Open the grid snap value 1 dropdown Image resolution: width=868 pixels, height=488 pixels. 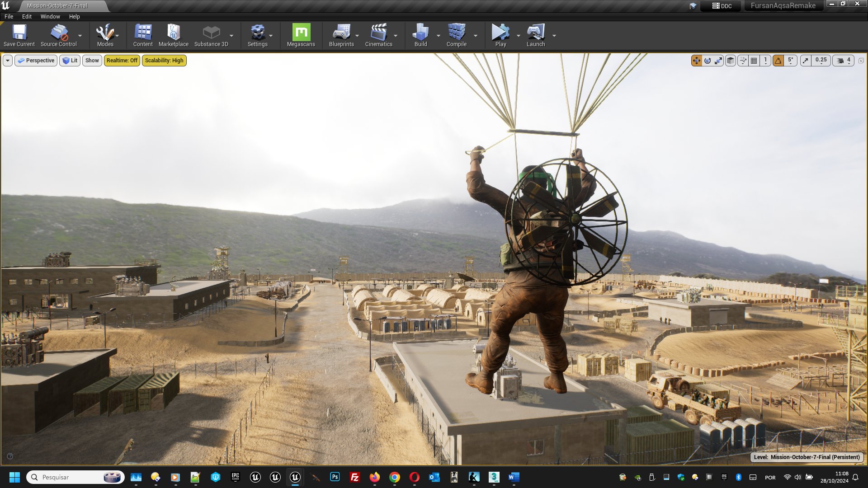(765, 61)
